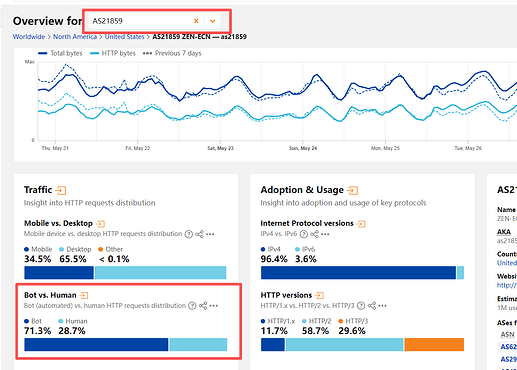Share the Internet Protocol versions chart

click(314, 234)
